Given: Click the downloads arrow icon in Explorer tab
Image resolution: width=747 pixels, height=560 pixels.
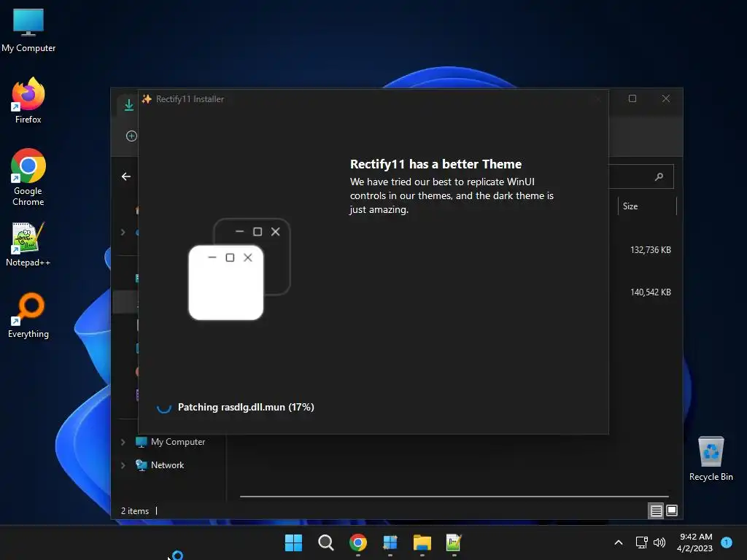Looking at the screenshot, I should pos(128,105).
